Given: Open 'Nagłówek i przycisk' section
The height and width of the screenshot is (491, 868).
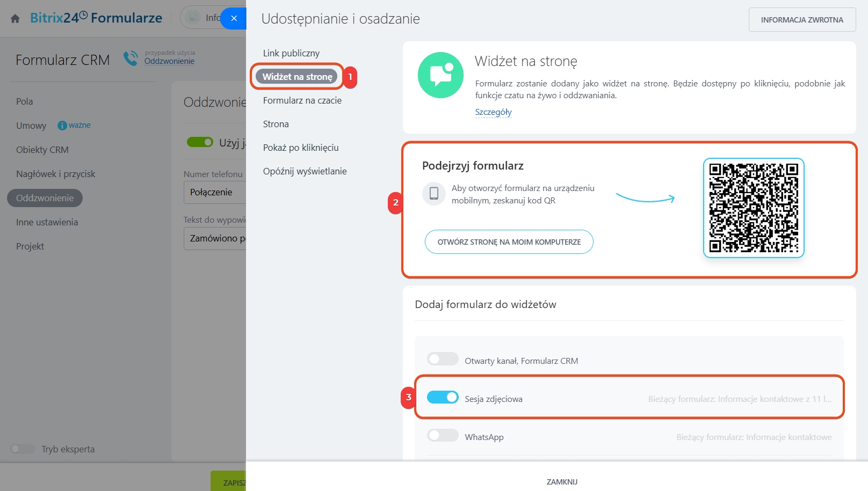Looking at the screenshot, I should pos(56,174).
